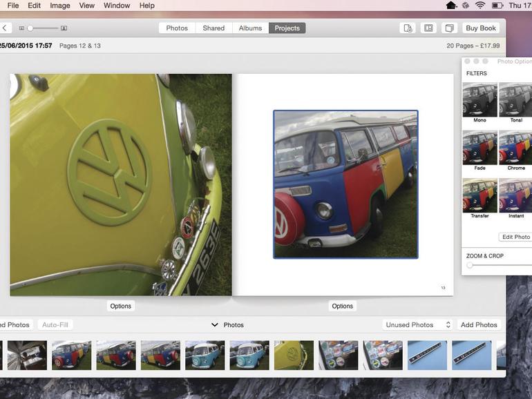Viewport: 532px width, 399px height.
Task: Click the large thumbnail zoom-in icon
Action: 64,28
